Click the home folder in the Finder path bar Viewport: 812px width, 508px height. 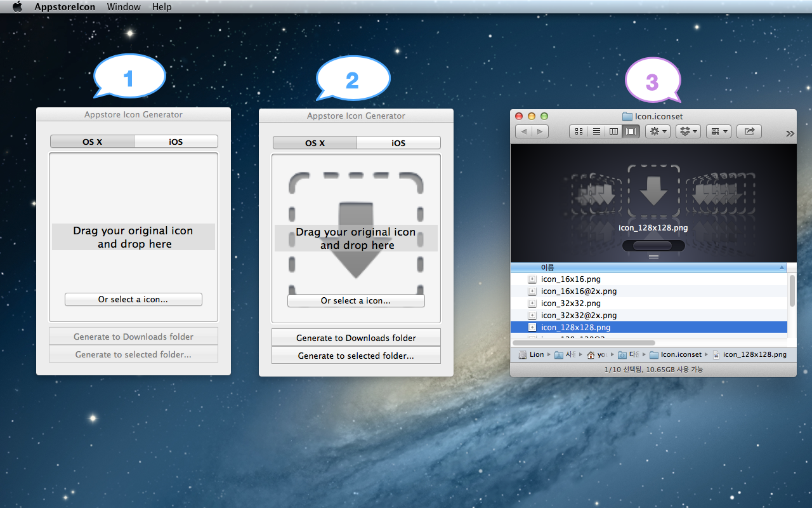pos(596,355)
